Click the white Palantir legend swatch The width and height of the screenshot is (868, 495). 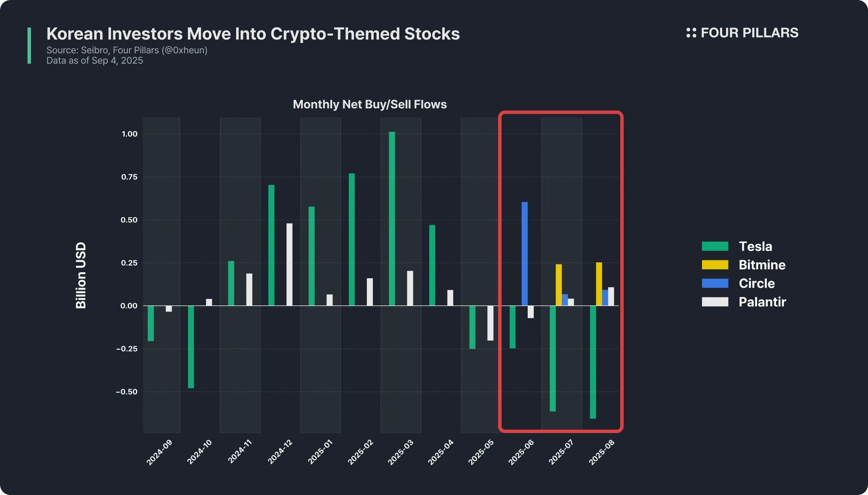(x=715, y=302)
